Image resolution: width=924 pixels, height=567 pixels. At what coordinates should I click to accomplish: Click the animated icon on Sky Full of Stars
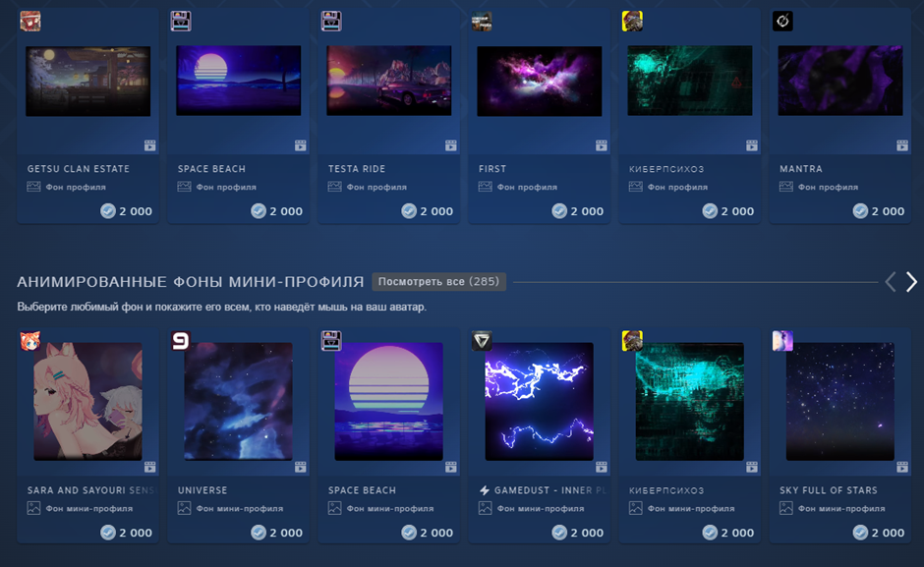click(x=902, y=467)
